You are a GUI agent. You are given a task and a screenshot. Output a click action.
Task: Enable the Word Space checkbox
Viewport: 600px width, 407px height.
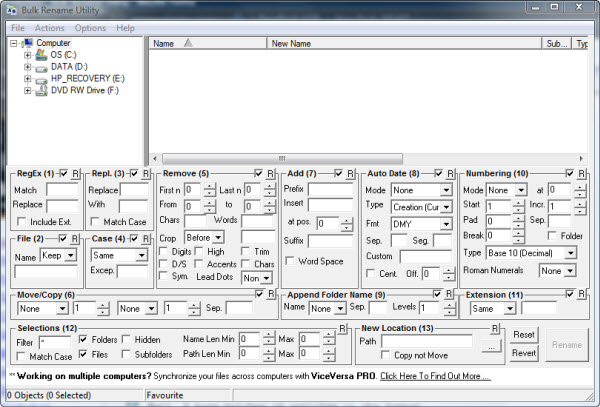(x=290, y=261)
